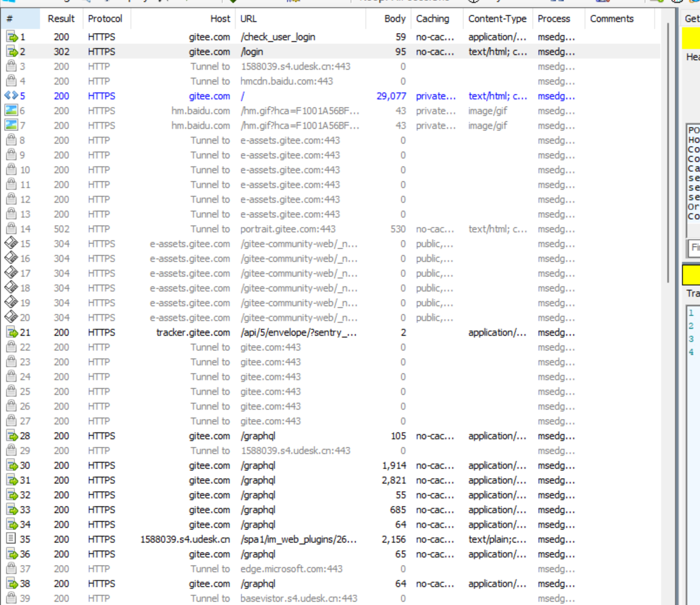
Task: Select the e-assets.gitee.com:443 tunnel in session 10
Action: 290,170
